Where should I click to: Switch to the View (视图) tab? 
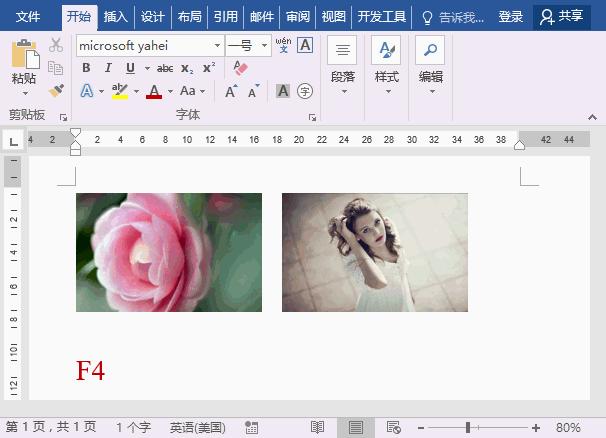pyautogui.click(x=334, y=17)
